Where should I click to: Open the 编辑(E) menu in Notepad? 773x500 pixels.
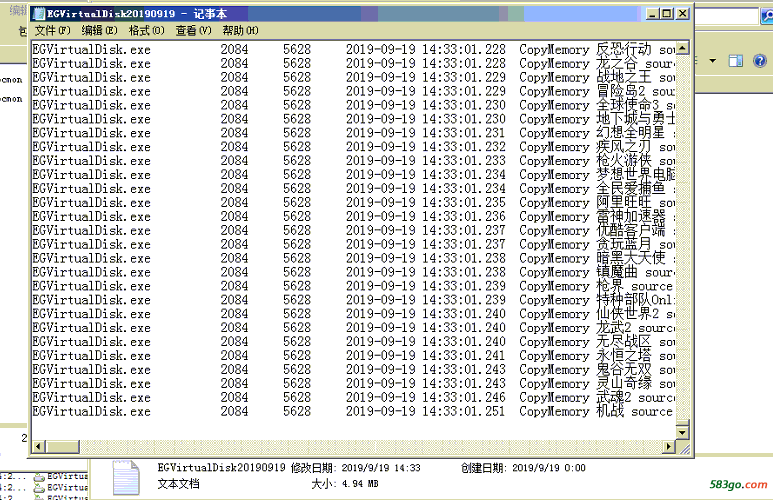[99, 31]
